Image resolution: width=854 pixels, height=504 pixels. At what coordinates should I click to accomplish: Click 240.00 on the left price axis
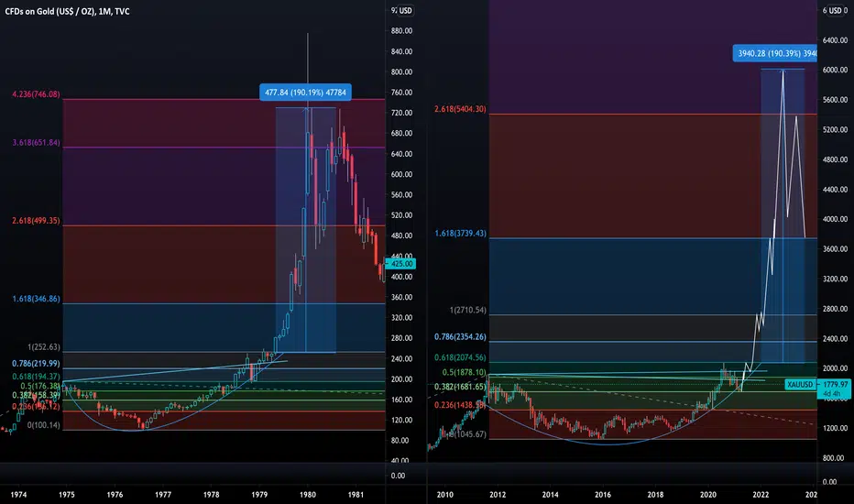(401, 358)
